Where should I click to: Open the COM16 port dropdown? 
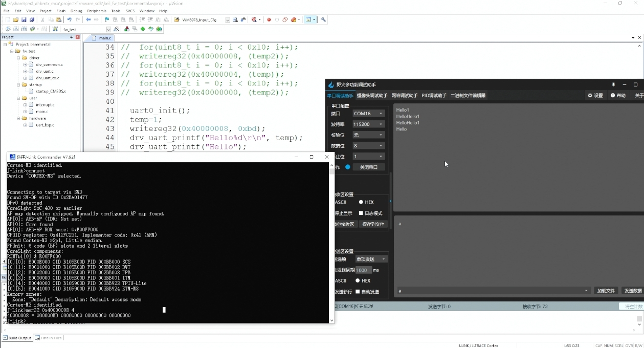click(x=368, y=114)
